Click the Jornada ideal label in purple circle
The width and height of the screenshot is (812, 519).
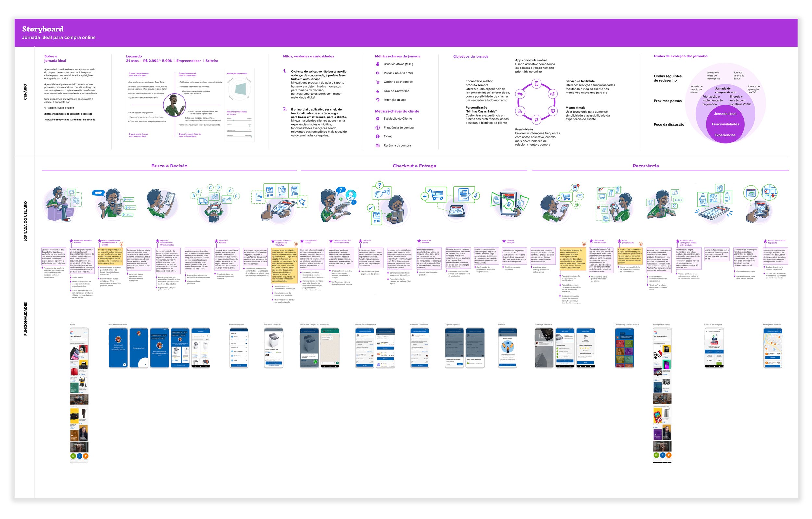click(x=725, y=114)
